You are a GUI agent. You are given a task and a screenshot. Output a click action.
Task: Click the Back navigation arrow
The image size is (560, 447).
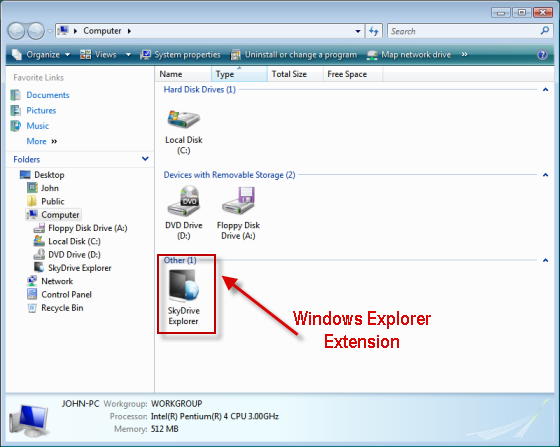[16, 31]
